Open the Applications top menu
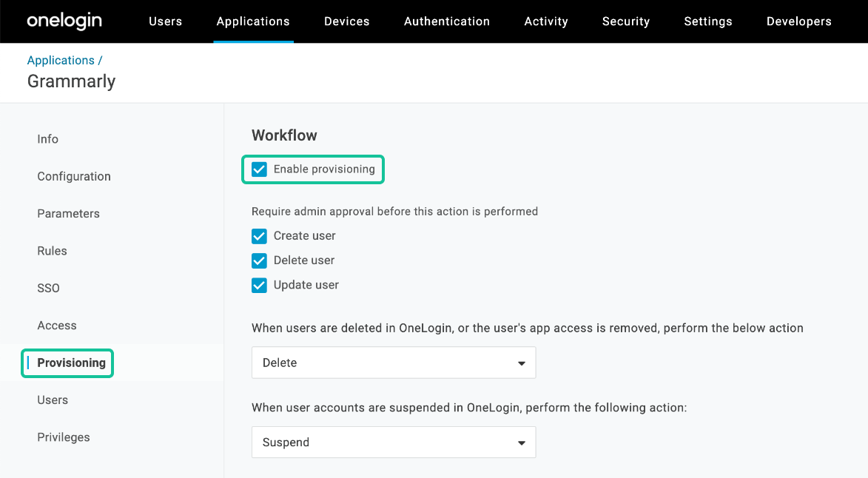The height and width of the screenshot is (478, 868). pyautogui.click(x=253, y=21)
